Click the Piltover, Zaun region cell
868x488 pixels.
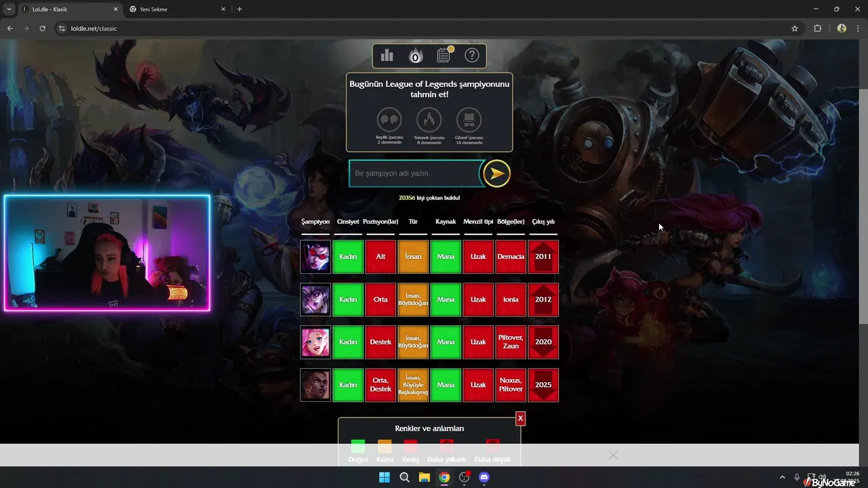511,342
